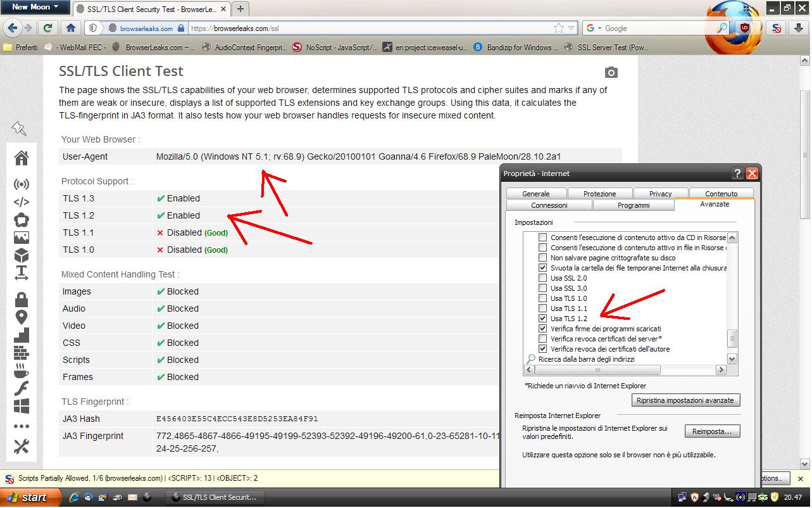Open the uBlock Origin toolbar icon
812x508 pixels.
pyautogui.click(x=745, y=28)
